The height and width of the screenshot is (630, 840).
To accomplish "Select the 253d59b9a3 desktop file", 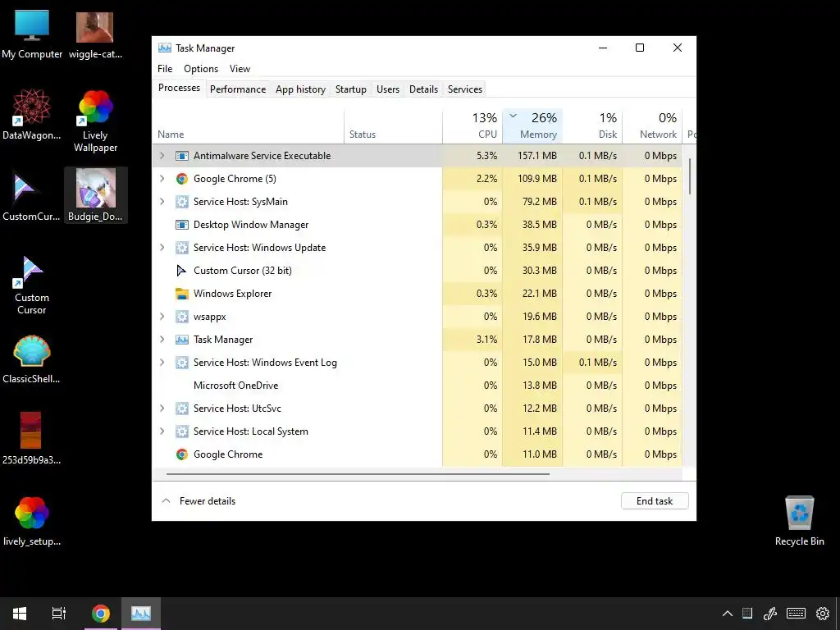I will tap(32, 438).
